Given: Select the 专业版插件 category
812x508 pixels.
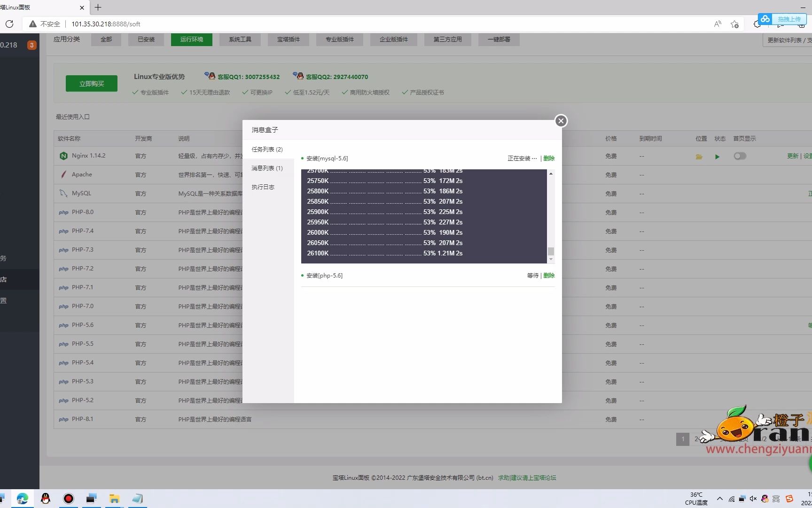Looking at the screenshot, I should point(340,40).
